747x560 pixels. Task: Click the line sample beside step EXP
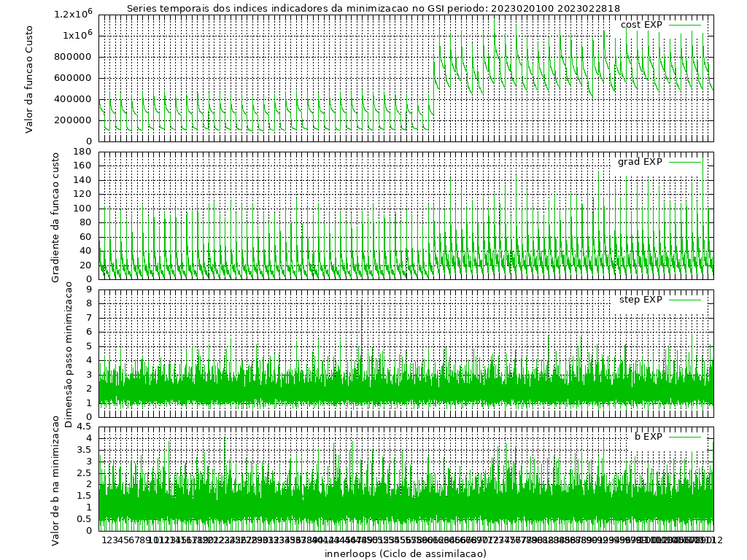click(685, 300)
